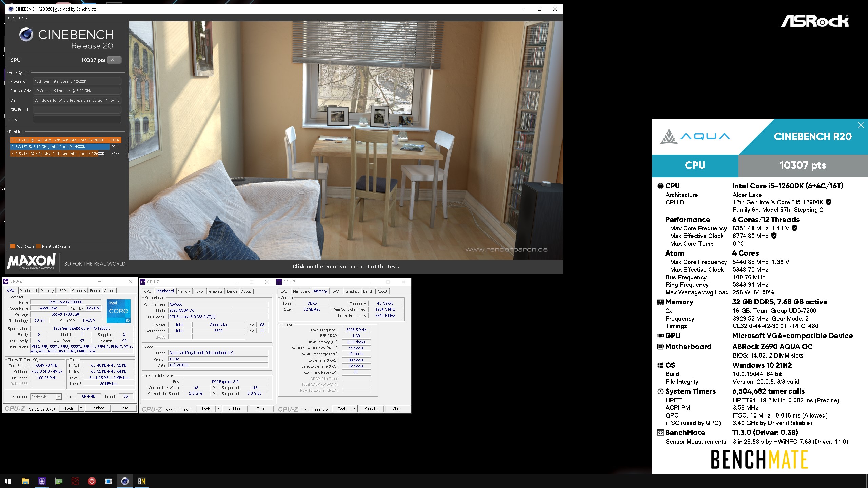Viewport: 868px width, 488px height.
Task: Click the Identical System legend swatch
Action: [39, 246]
